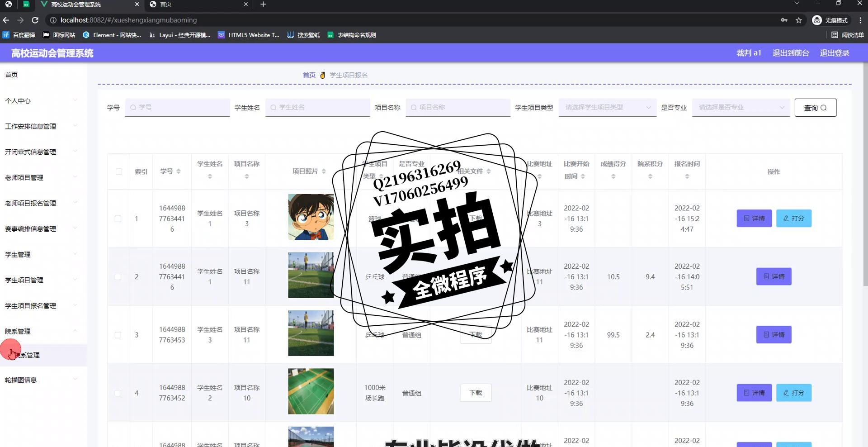Expand 工作安排信息管理 sidebar menu
Screen dimensions: 868x447
point(43,126)
